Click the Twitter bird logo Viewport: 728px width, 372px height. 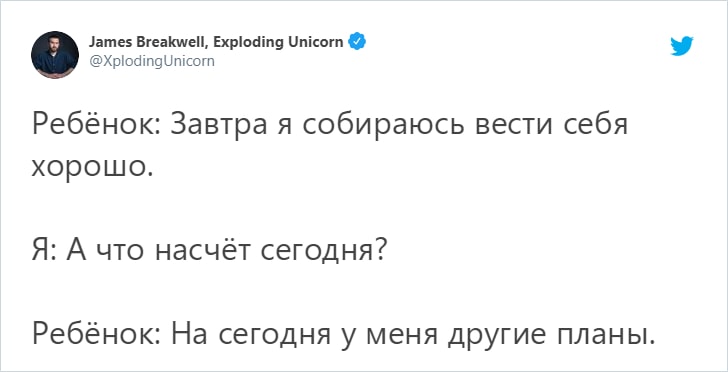[x=682, y=46]
